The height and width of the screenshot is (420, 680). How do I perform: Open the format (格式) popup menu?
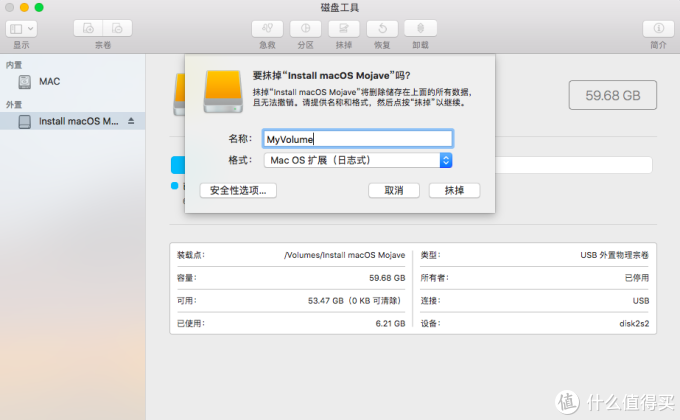358,161
